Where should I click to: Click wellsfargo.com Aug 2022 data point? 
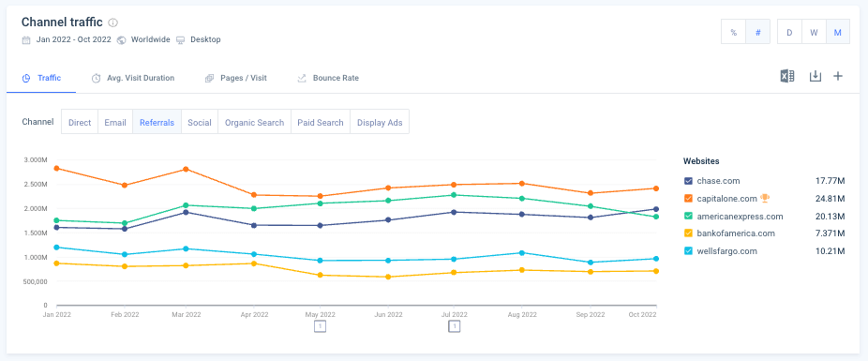pyautogui.click(x=522, y=253)
